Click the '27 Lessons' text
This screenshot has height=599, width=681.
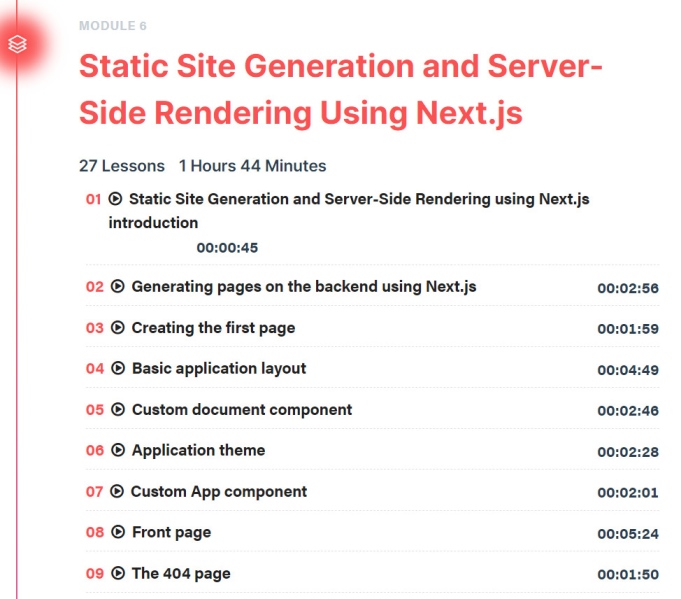point(122,166)
